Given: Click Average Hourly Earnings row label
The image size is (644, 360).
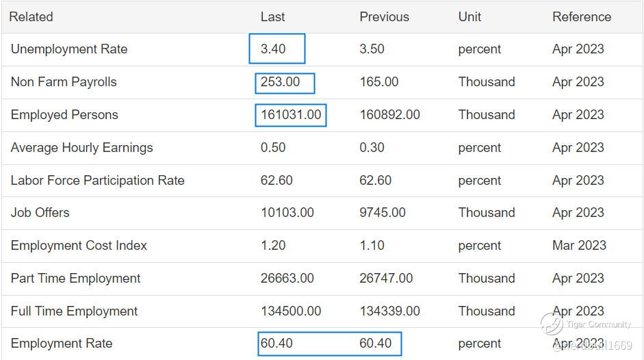Looking at the screenshot, I should pyautogui.click(x=81, y=148).
